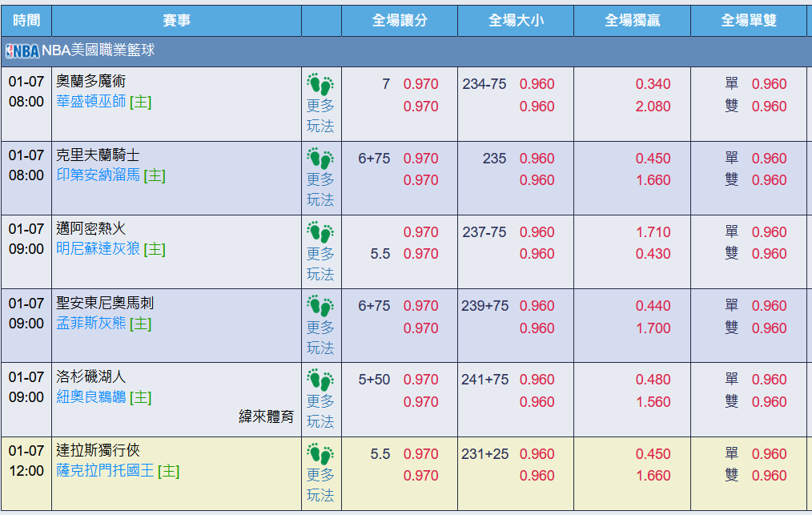Bet on 奧蘭多魔術 moneyline odds 0.340
Screen dimensions: 812x515
pos(653,84)
